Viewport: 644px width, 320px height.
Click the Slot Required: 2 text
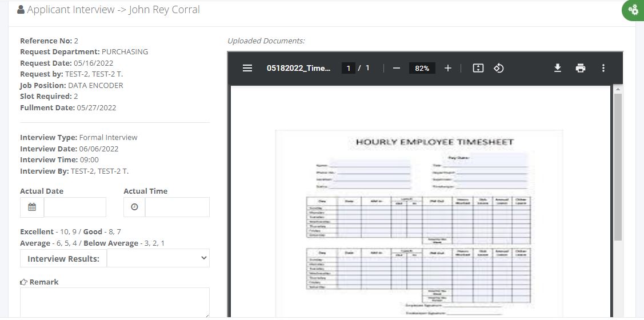point(49,97)
